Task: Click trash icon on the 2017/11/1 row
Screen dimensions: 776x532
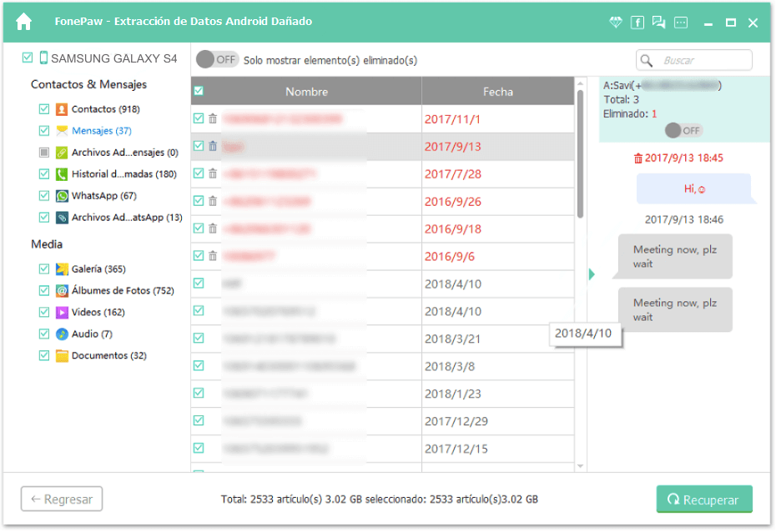Action: (x=213, y=118)
